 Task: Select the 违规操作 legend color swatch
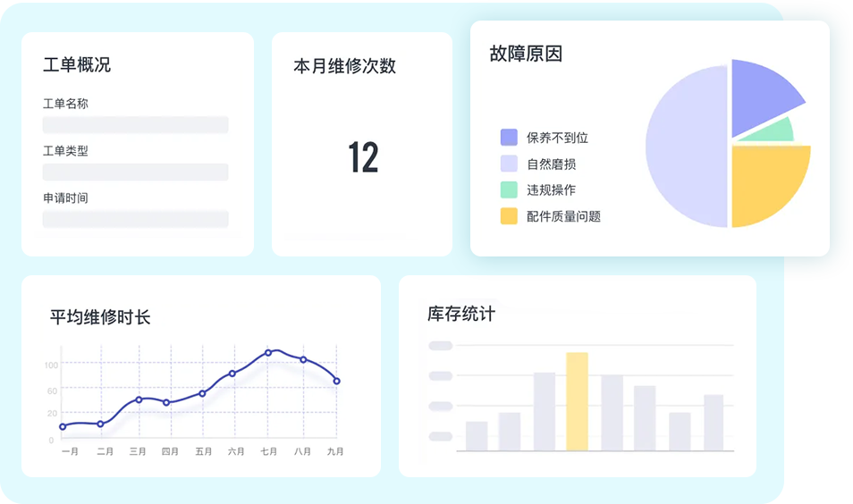(509, 189)
